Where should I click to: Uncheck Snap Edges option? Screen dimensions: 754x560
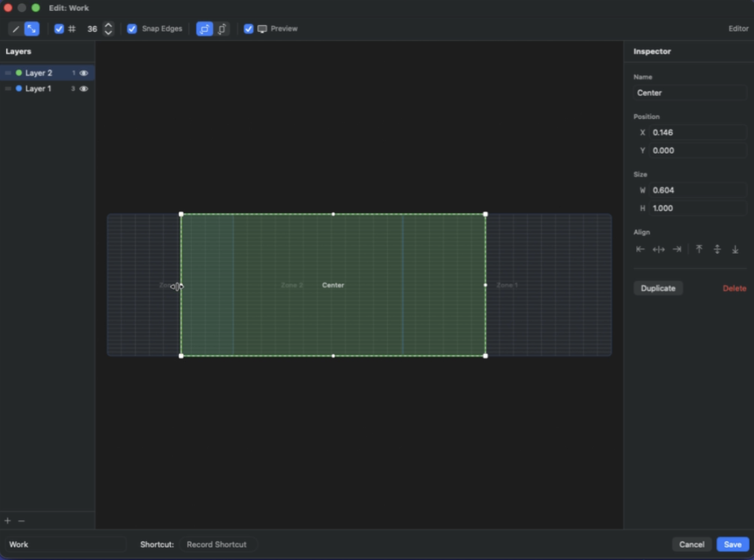[132, 29]
